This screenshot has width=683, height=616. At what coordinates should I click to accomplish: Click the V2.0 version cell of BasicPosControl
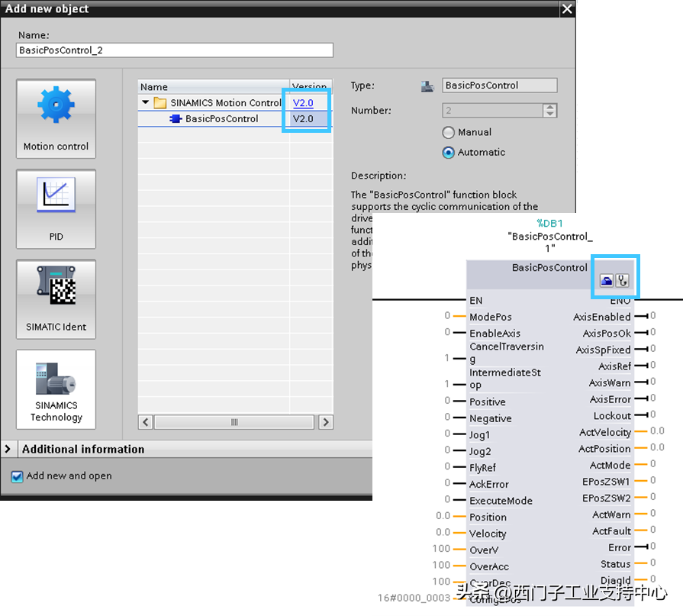[303, 119]
